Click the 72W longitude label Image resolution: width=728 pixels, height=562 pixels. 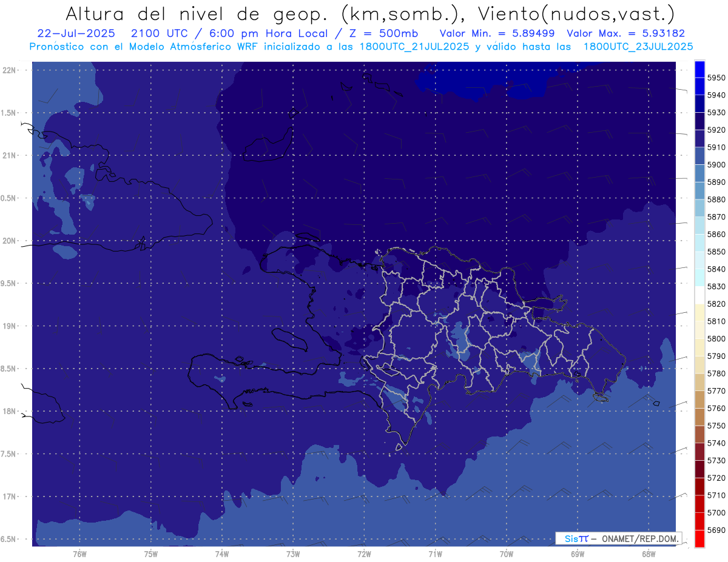(364, 554)
